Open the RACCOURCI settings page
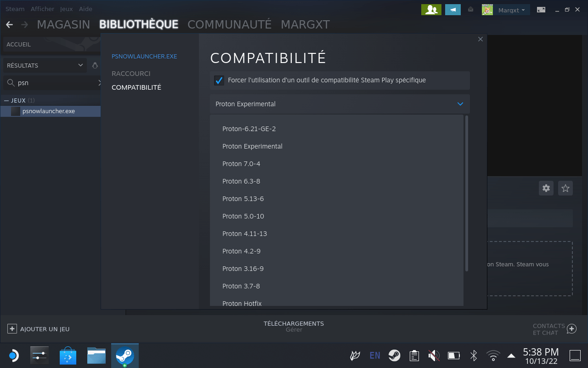This screenshot has width=588, height=368. point(131,74)
